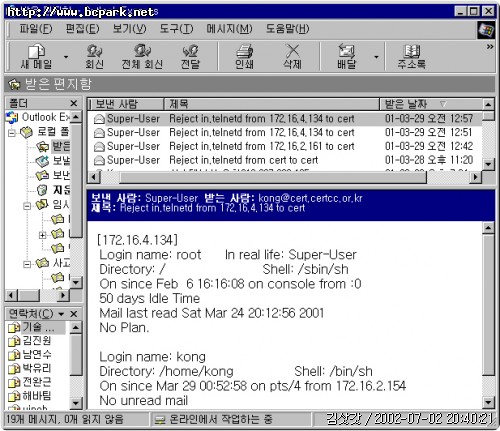
Task: Open the 편집(E) menu
Action: tap(82, 29)
